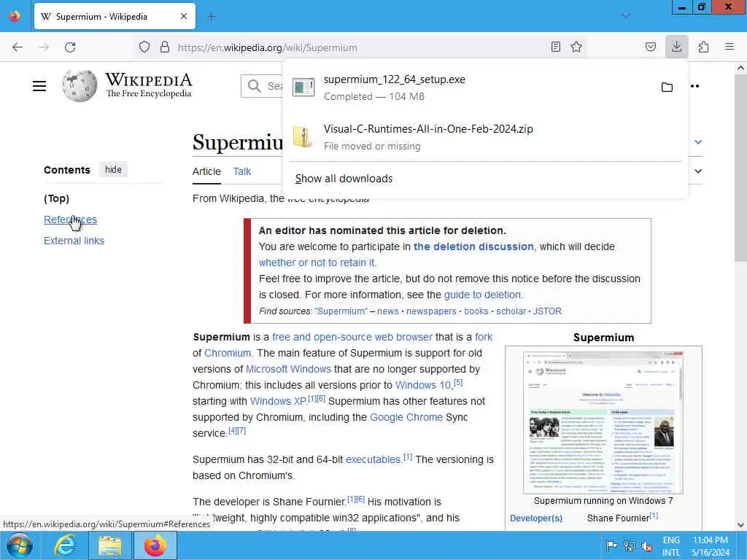Open the Action Center flag tray icon

(x=611, y=545)
